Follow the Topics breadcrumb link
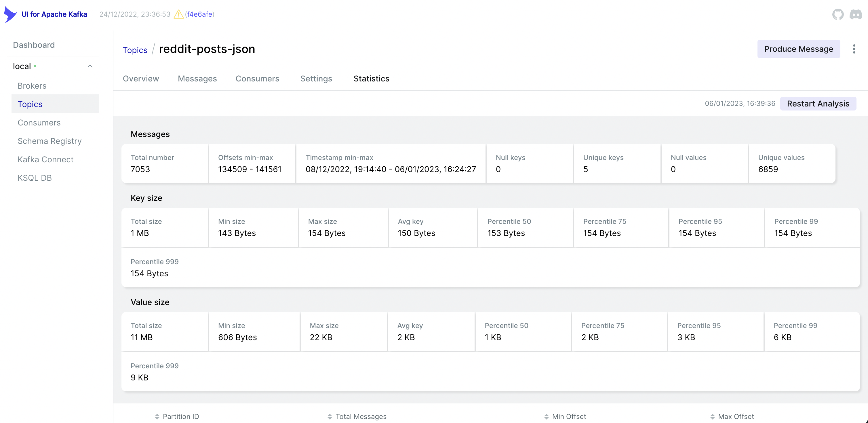This screenshot has height=423, width=868. pyautogui.click(x=135, y=50)
